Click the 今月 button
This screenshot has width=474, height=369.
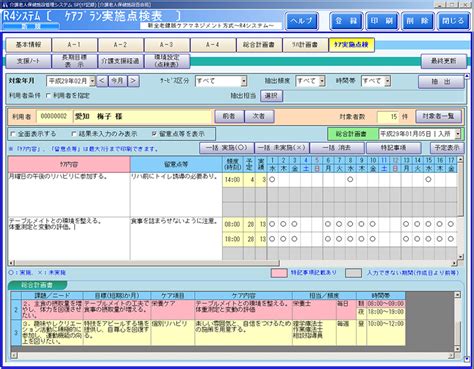pyautogui.click(x=117, y=81)
